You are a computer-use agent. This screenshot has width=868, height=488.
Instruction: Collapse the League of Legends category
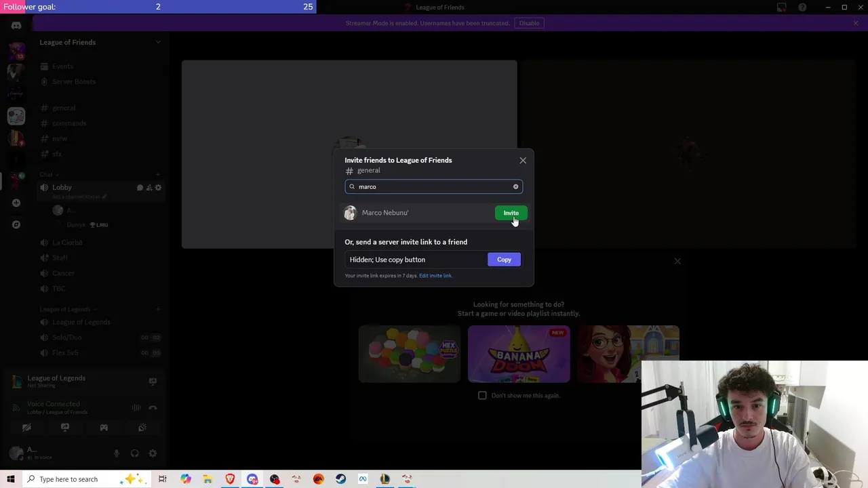tap(68, 309)
